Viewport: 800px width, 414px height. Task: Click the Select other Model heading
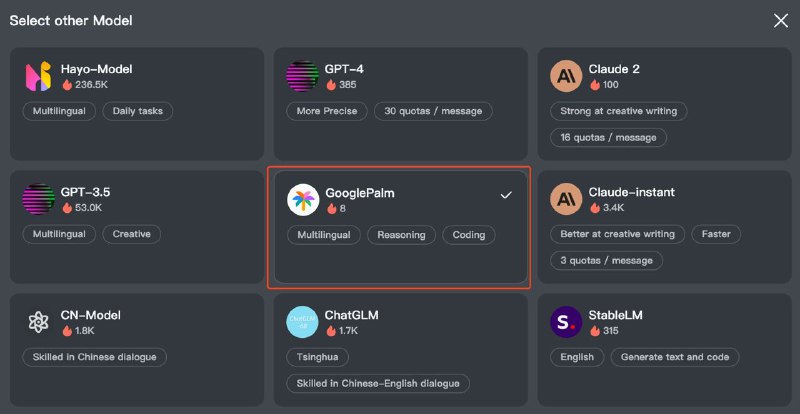[x=71, y=21]
